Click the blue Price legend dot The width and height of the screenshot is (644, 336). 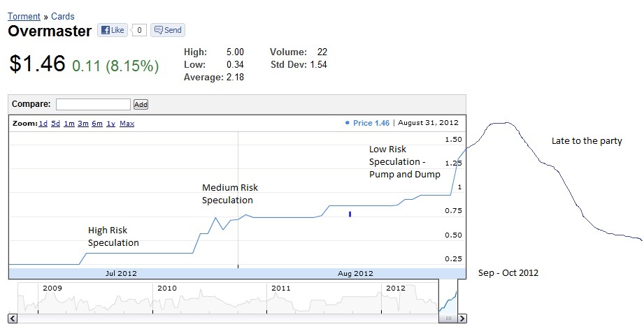click(x=348, y=123)
